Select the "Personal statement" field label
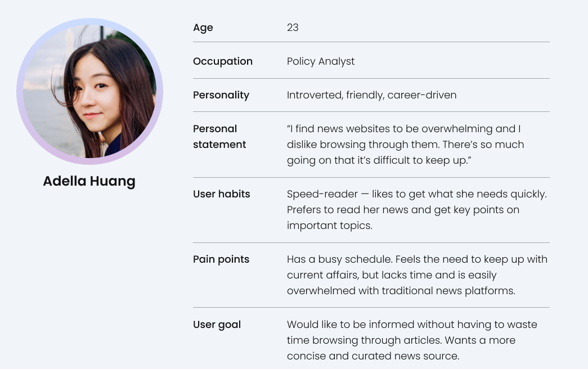This screenshot has width=588, height=369. [219, 137]
